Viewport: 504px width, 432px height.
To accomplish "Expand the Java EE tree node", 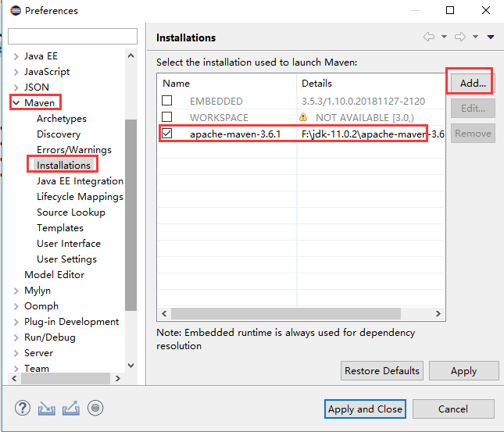I will (x=16, y=56).
